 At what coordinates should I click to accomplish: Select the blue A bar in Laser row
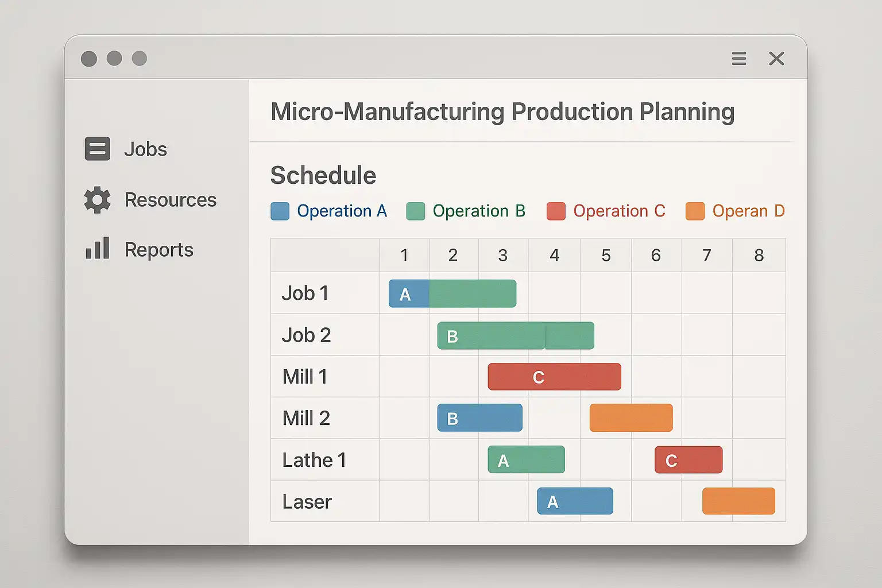click(x=575, y=501)
